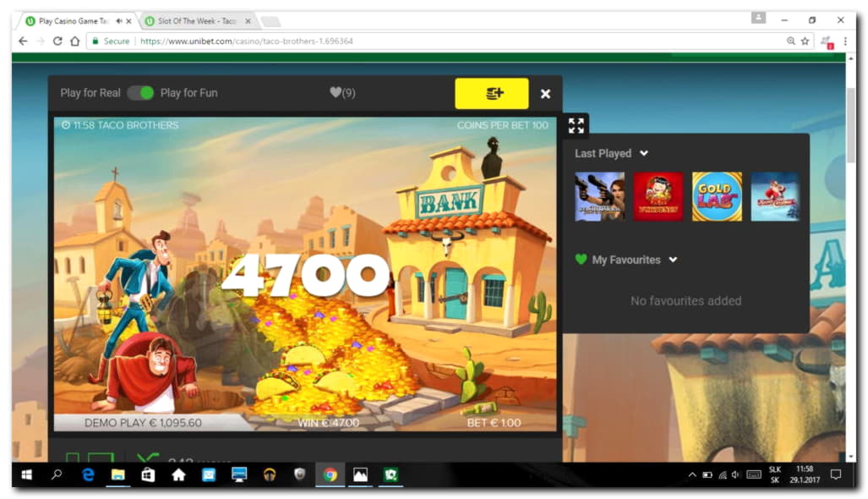
Task: Go back in the browser
Action: click(23, 41)
